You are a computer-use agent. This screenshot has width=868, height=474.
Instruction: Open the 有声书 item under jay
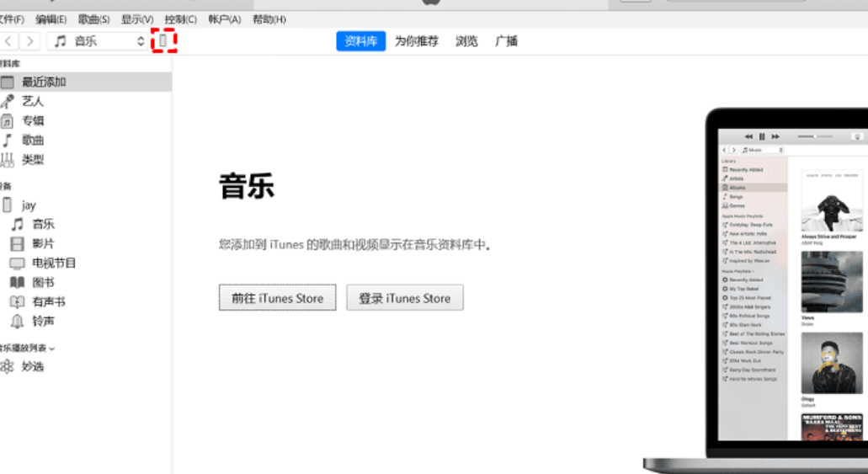[49, 301]
